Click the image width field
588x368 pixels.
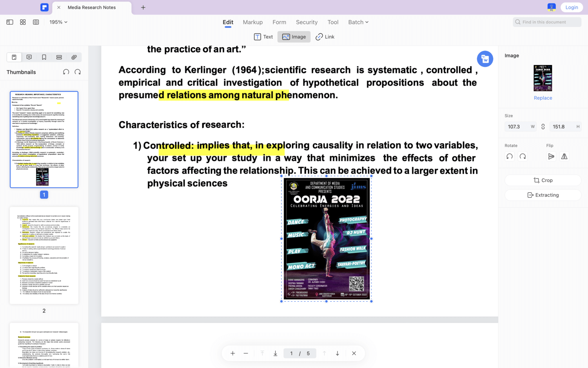click(x=517, y=127)
